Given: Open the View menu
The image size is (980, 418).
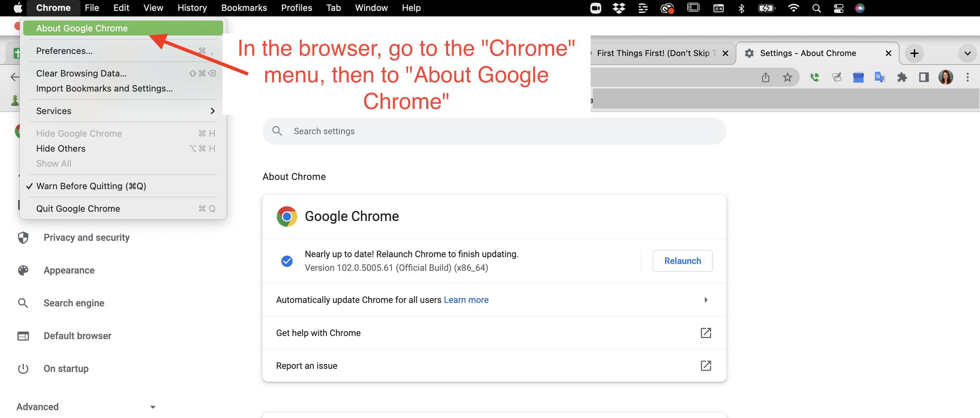Looking at the screenshot, I should [153, 8].
